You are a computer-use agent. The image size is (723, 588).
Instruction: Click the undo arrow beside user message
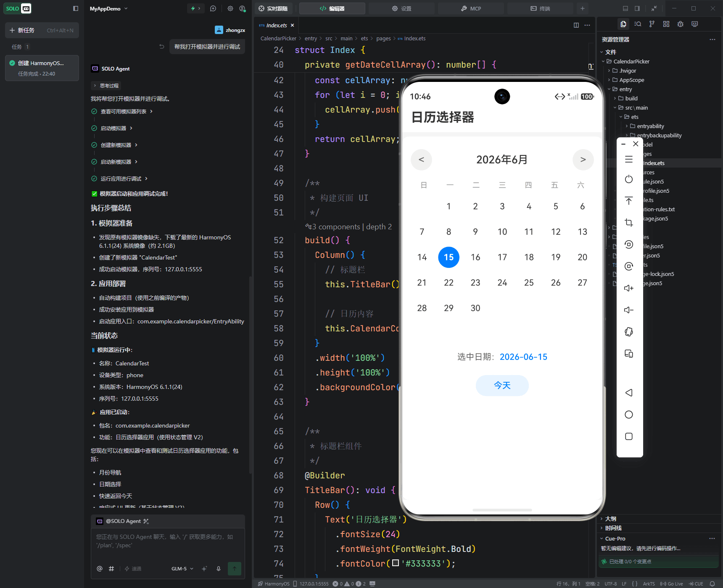click(162, 47)
